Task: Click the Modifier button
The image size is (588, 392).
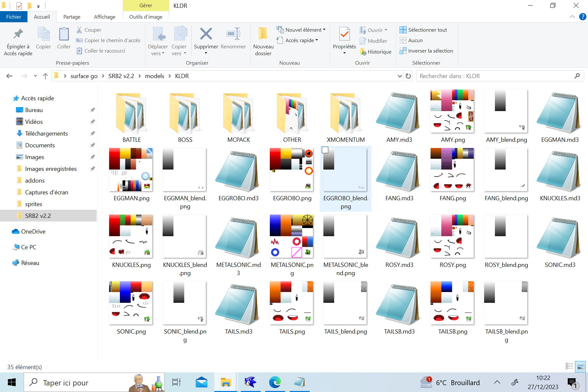Action: pyautogui.click(x=373, y=41)
